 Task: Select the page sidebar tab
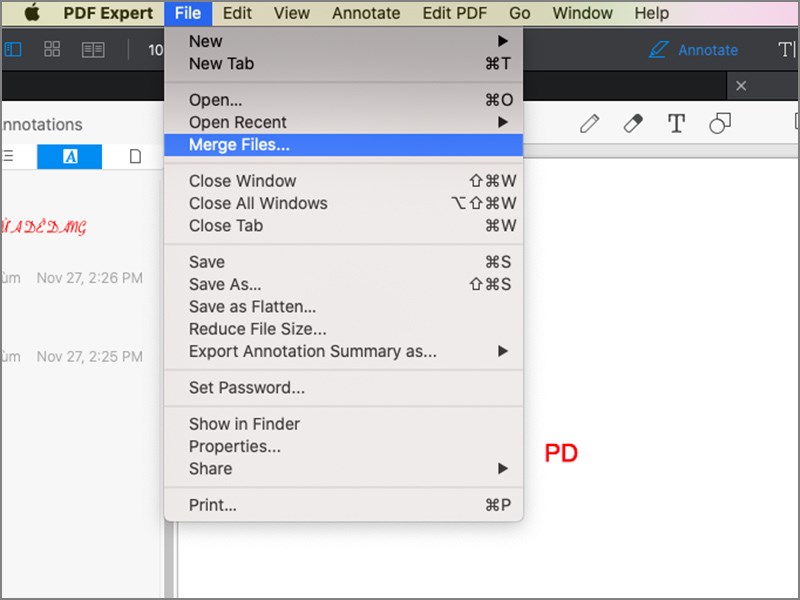(135, 157)
